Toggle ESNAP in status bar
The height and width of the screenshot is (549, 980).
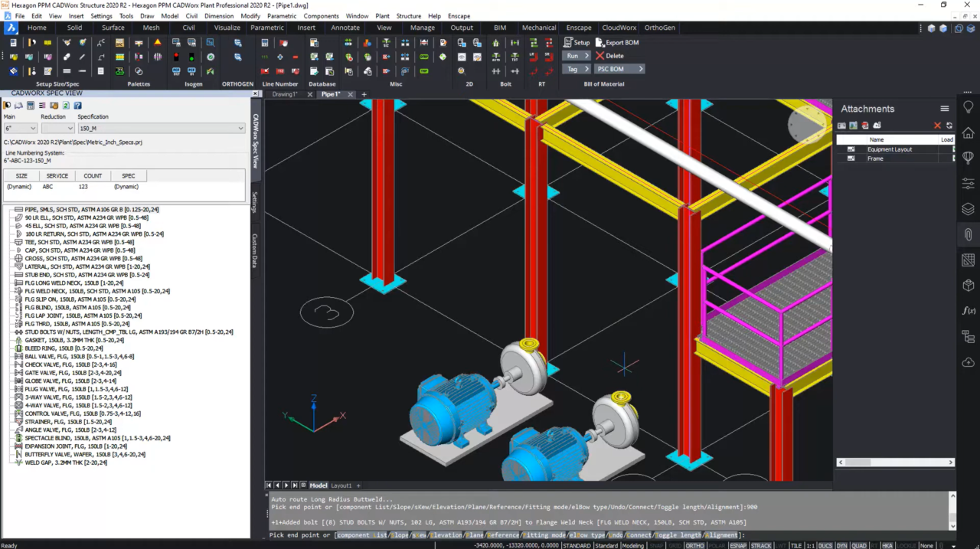click(x=738, y=546)
